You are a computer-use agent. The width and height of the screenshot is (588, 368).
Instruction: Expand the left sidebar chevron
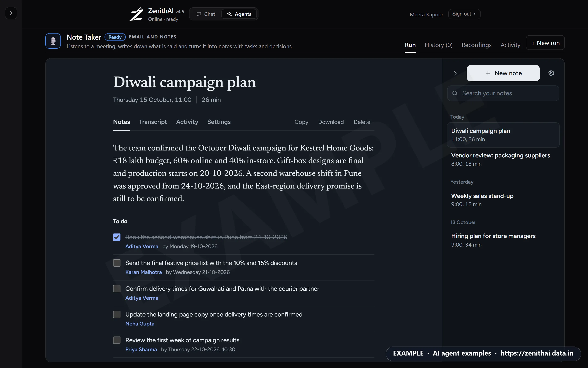click(11, 13)
